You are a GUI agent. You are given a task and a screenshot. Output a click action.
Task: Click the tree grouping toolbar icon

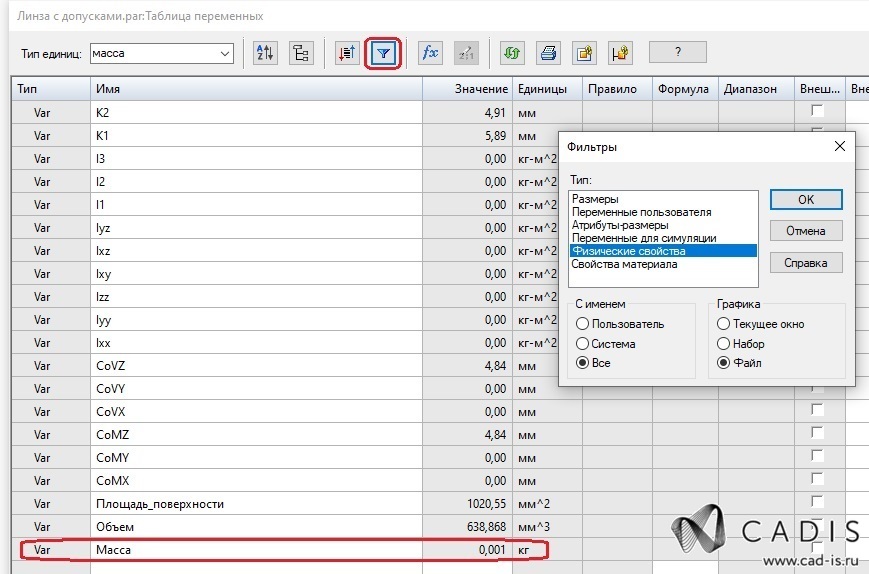pos(301,53)
